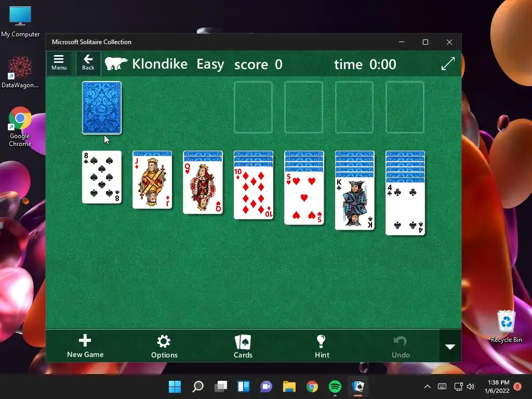The image size is (532, 399).
Task: Minimize the Solitaire Collection window
Action: coord(402,42)
